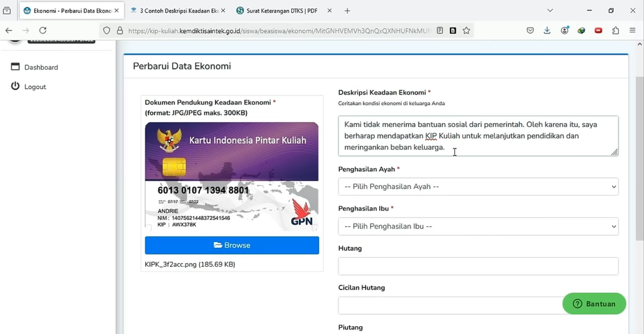
Task: Bookmark this page with the star icon
Action: (x=466, y=31)
